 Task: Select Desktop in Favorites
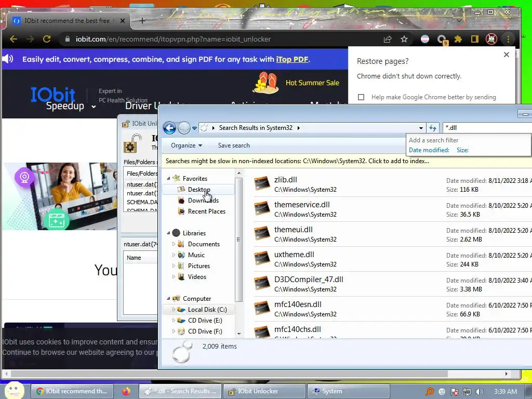pos(199,190)
